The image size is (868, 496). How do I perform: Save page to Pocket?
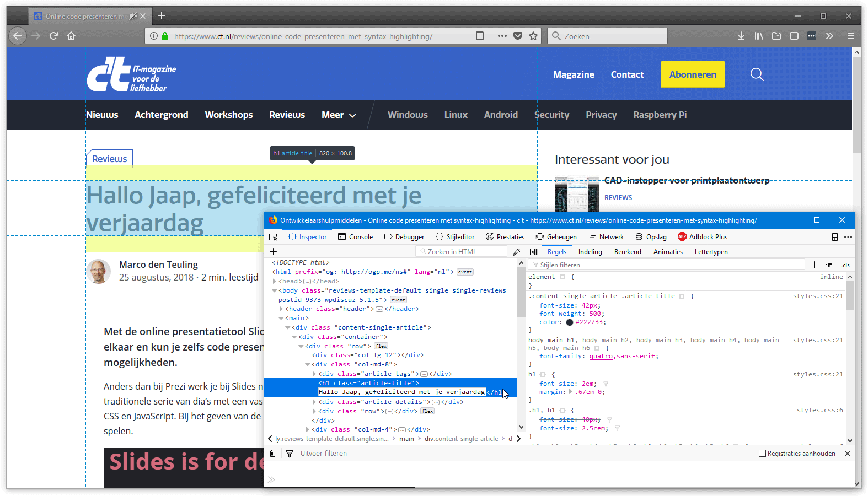click(517, 36)
